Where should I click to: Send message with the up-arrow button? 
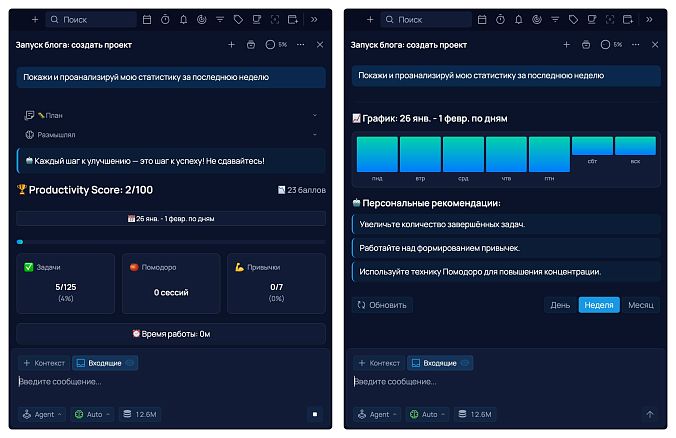(x=650, y=414)
